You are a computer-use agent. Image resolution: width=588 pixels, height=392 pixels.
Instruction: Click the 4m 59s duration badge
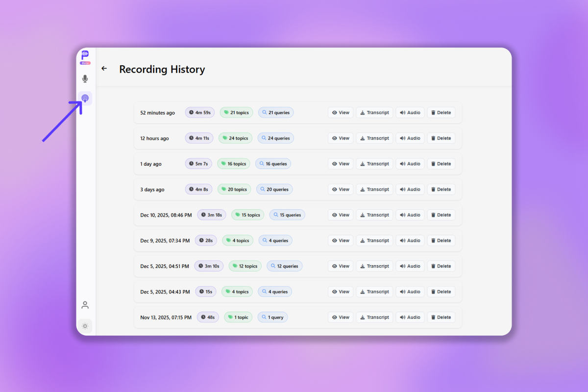199,112
